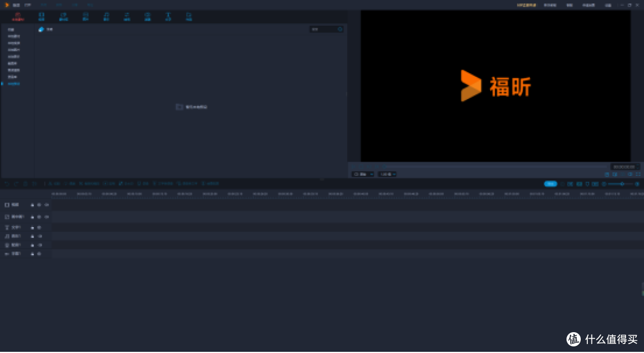Adjust the timeline zoom slider
The width and height of the screenshot is (644, 353).
[x=621, y=184]
